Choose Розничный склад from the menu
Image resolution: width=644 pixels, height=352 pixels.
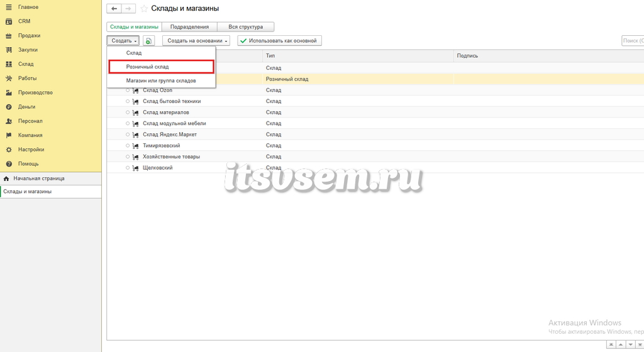162,67
